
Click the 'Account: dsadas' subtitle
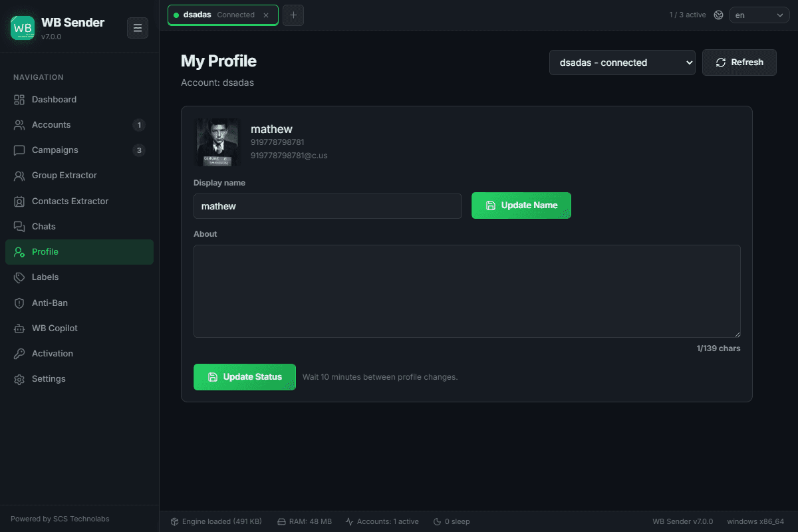point(217,82)
